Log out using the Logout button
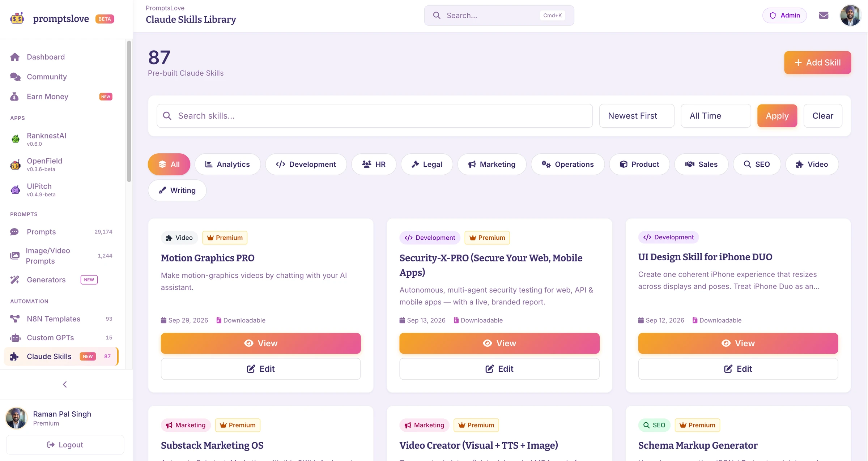 point(65,445)
